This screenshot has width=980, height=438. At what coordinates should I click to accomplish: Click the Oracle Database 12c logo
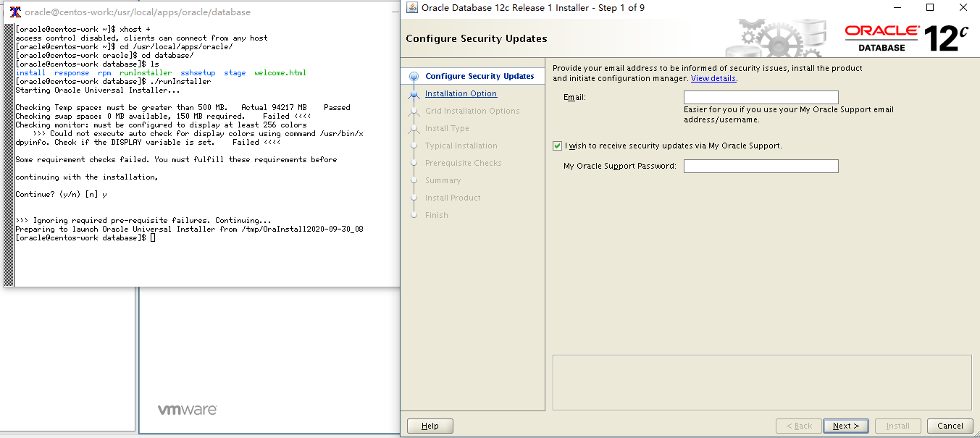coord(907,35)
